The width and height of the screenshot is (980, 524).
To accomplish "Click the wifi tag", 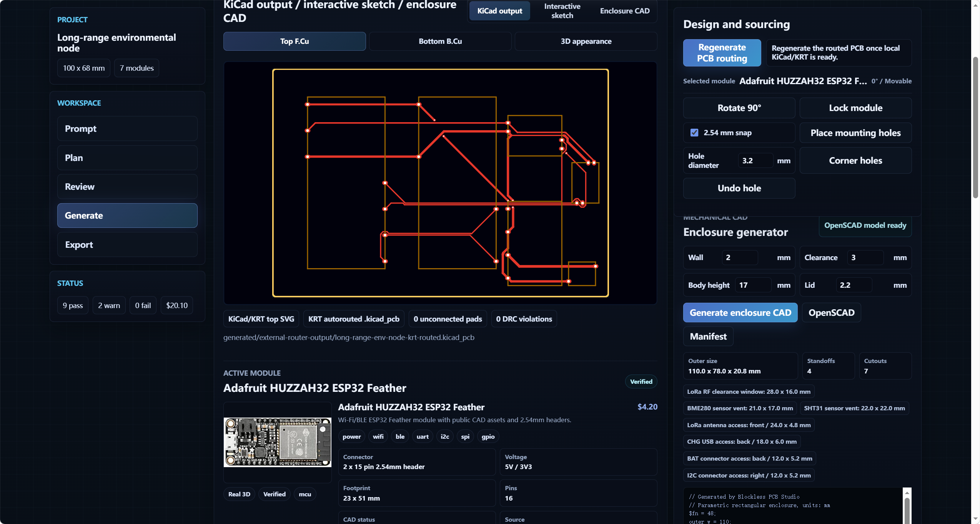I will pyautogui.click(x=378, y=437).
